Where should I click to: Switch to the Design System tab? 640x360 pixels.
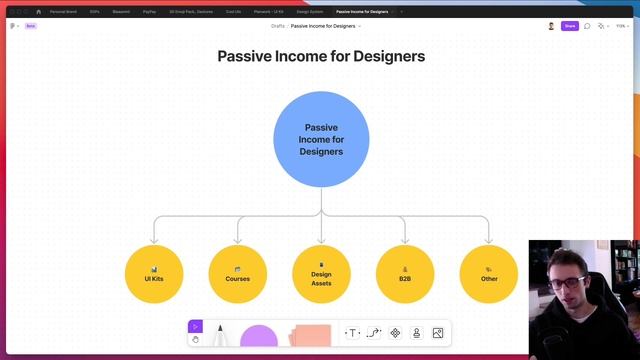[x=310, y=12]
